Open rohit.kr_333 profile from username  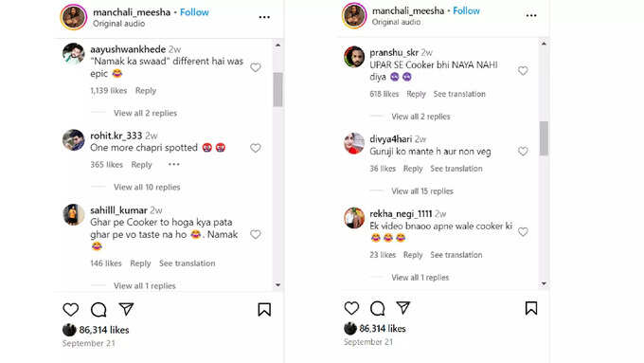coord(116,136)
